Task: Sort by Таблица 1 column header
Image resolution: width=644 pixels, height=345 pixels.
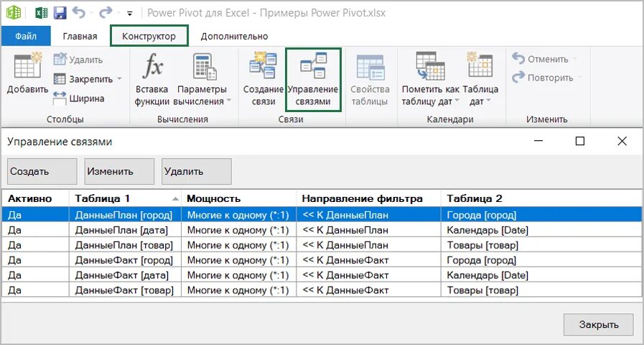Action: coord(125,198)
